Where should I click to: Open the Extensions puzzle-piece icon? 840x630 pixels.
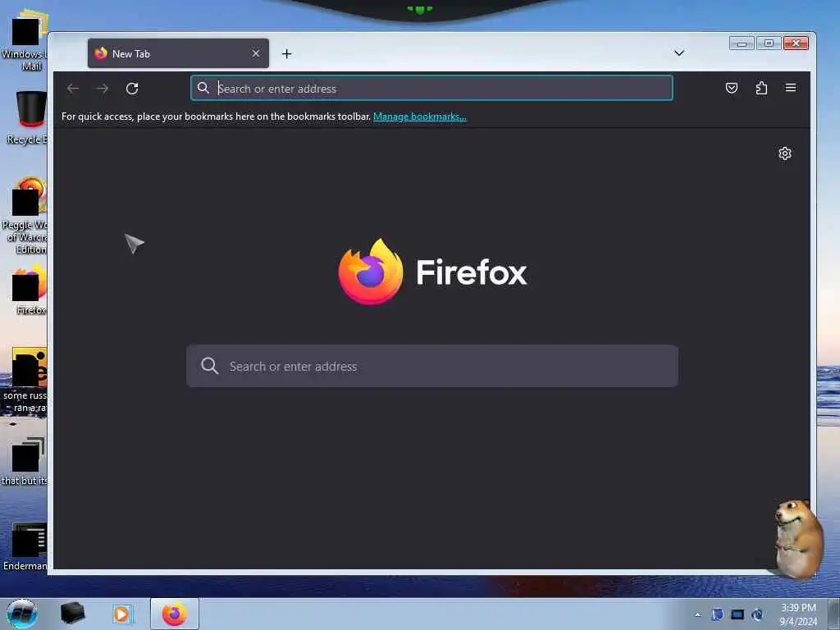coord(761,88)
